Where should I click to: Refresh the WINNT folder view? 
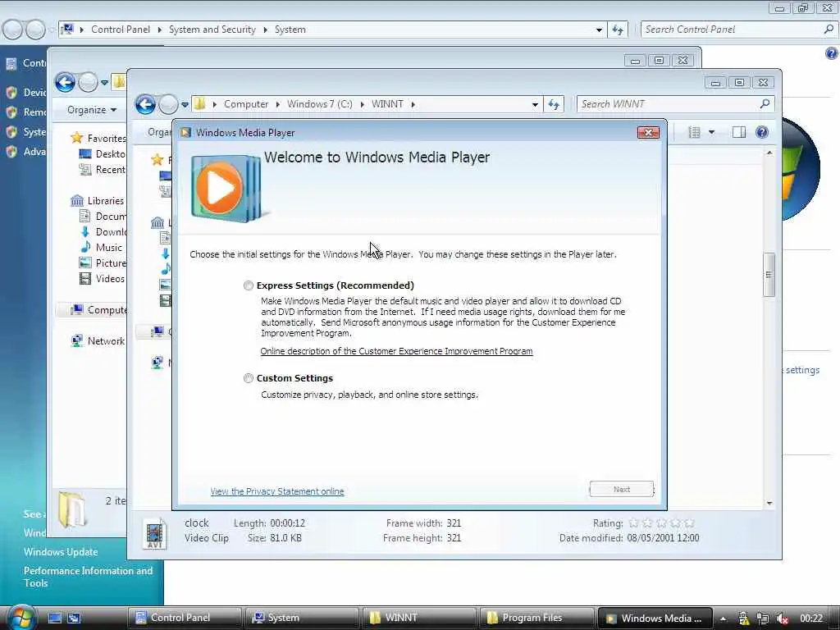tap(554, 104)
